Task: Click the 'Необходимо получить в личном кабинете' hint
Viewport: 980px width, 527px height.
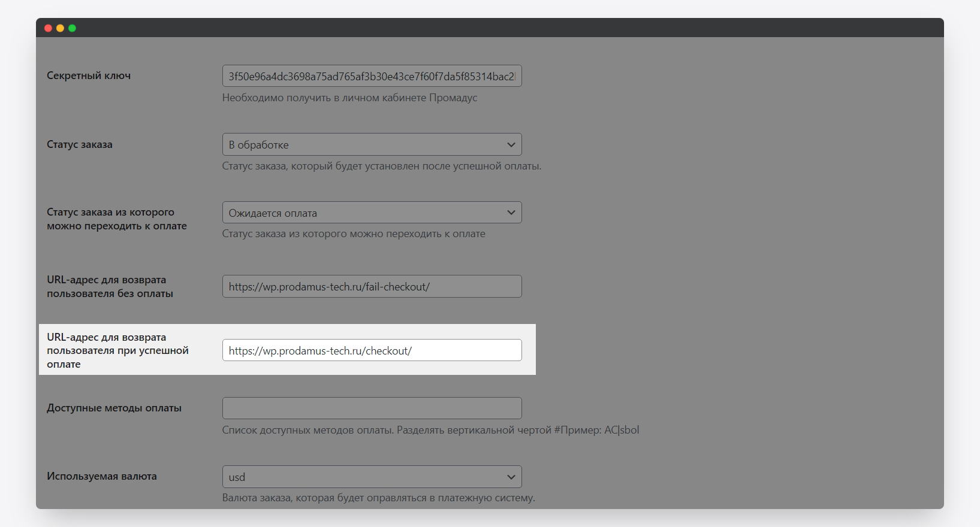Action: (x=349, y=98)
